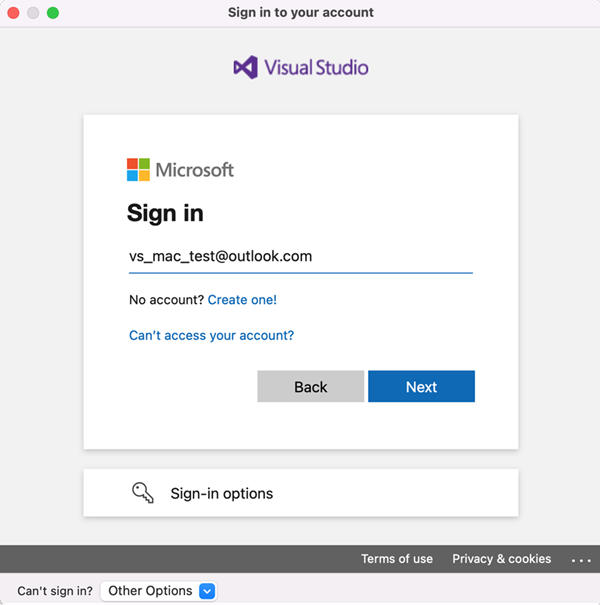The image size is (600, 605).
Task: Open the three-dot more menu in footer
Action: [581, 560]
